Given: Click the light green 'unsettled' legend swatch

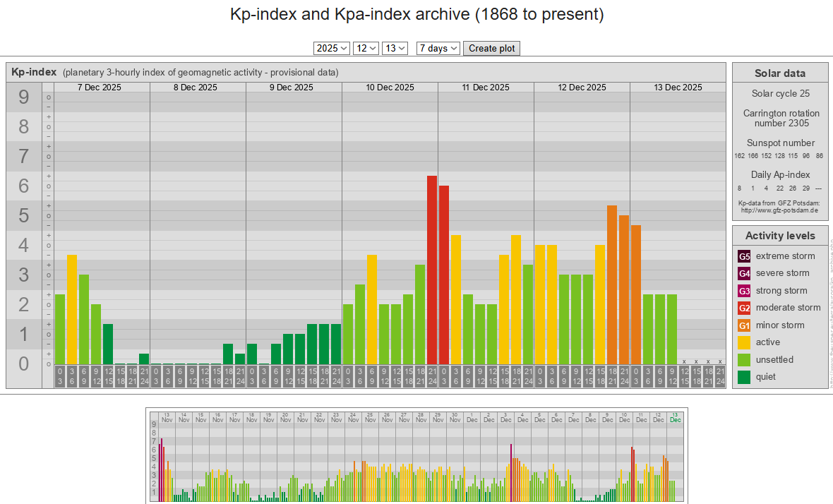Looking at the screenshot, I should (x=744, y=360).
